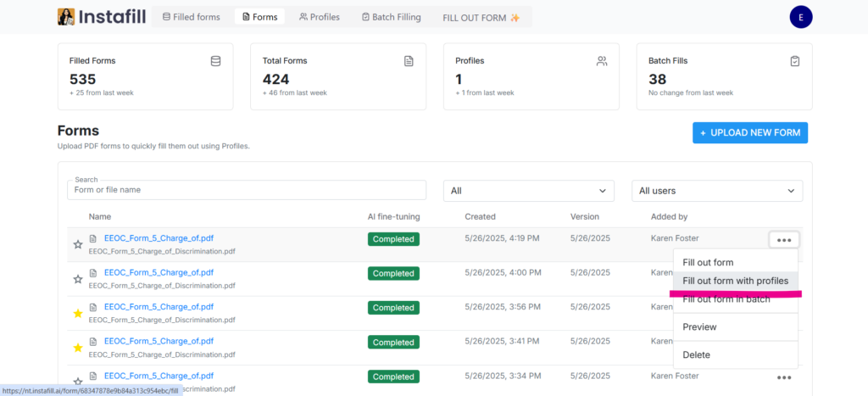
Task: Open EEOC form link created 4:19 PM
Action: (159, 238)
